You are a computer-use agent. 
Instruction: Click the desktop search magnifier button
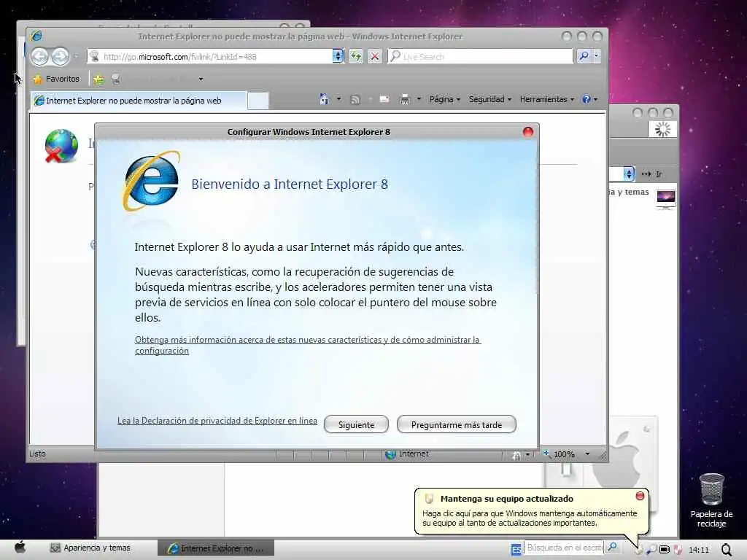[x=613, y=547]
